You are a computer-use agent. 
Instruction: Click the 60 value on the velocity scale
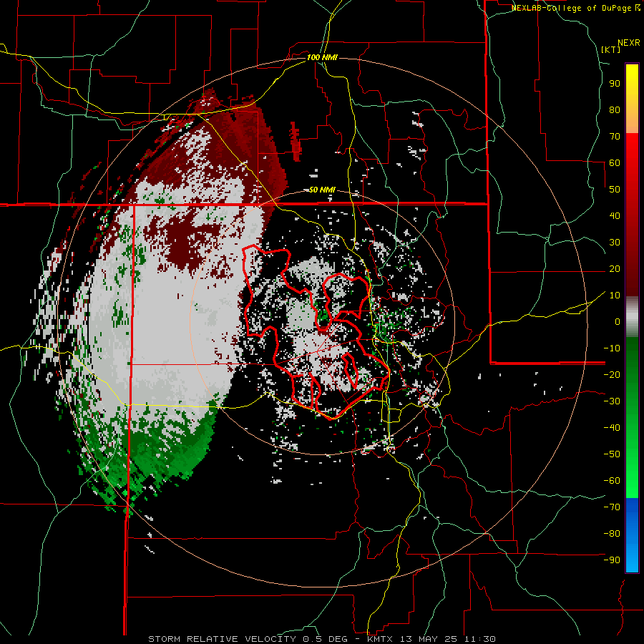615,163
